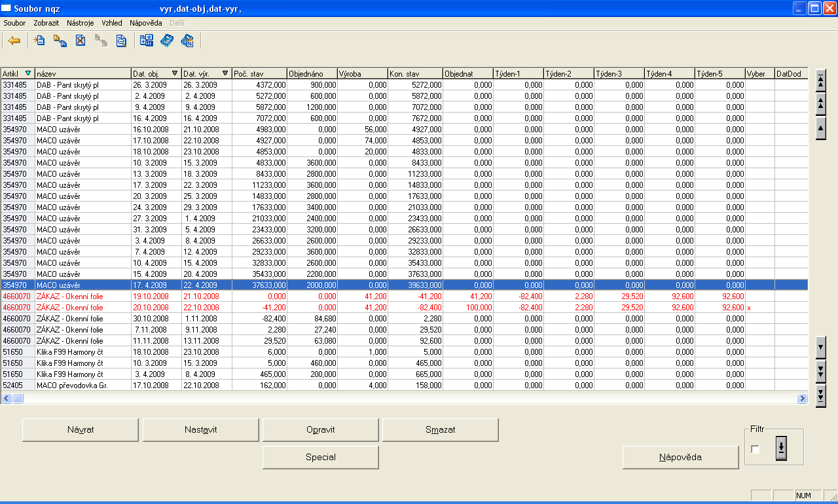This screenshot has height=504, width=838.
Task: Open the calendar calculator icon with 16
Action: 187,41
